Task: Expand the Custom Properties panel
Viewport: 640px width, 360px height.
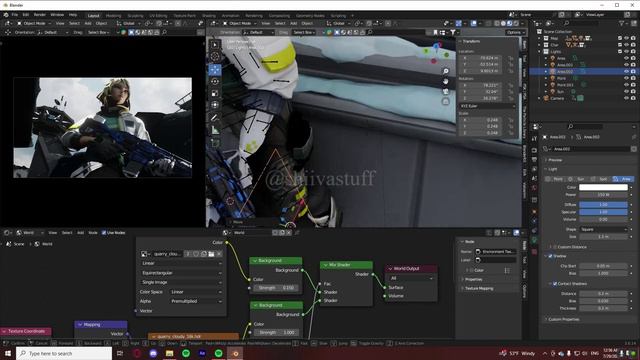Action: pyautogui.click(x=564, y=319)
